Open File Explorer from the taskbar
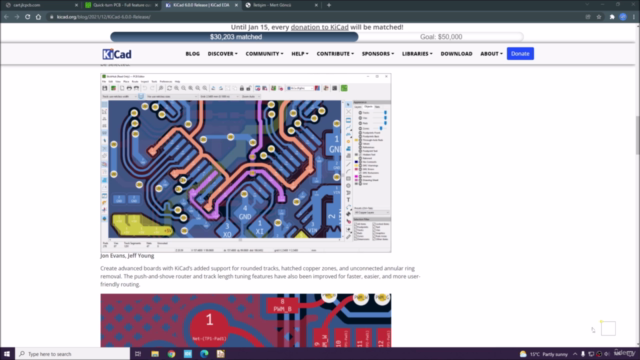640x360 pixels. [155, 354]
